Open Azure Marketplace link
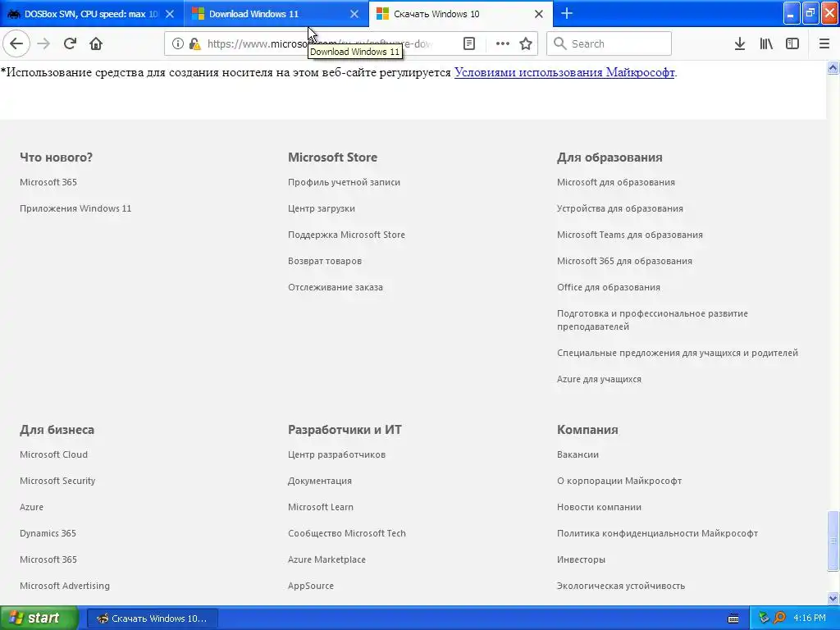The image size is (840, 630). pos(326,559)
